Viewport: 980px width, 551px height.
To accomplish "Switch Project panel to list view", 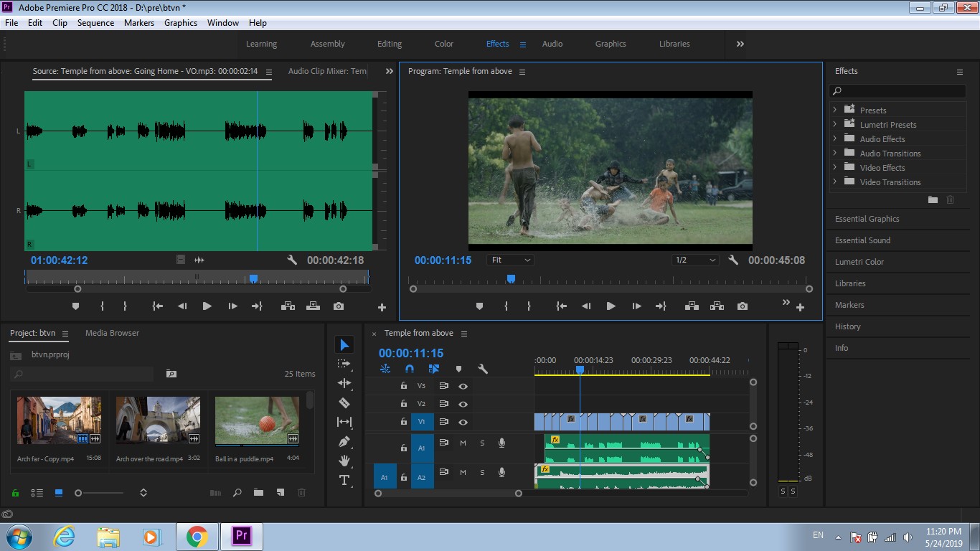I will (37, 493).
